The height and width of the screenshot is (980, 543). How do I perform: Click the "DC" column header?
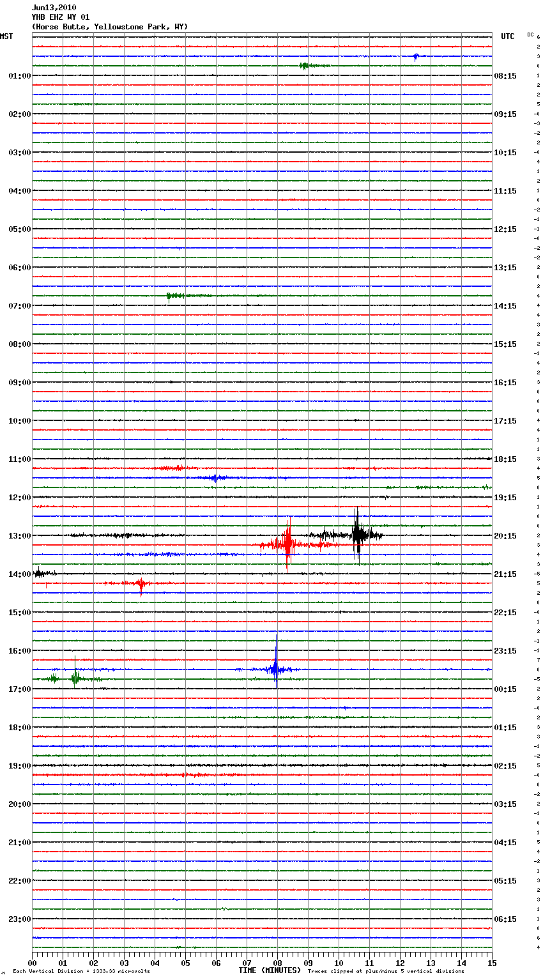pyautogui.click(x=530, y=34)
